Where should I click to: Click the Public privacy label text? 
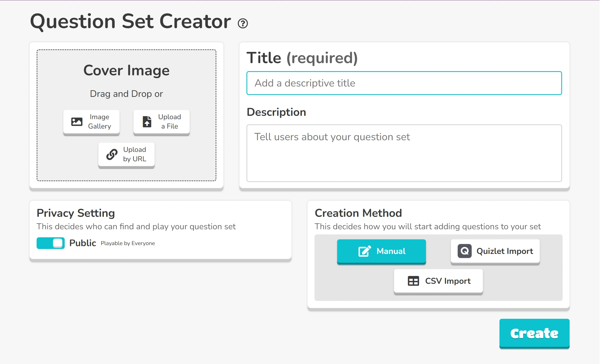[83, 243]
